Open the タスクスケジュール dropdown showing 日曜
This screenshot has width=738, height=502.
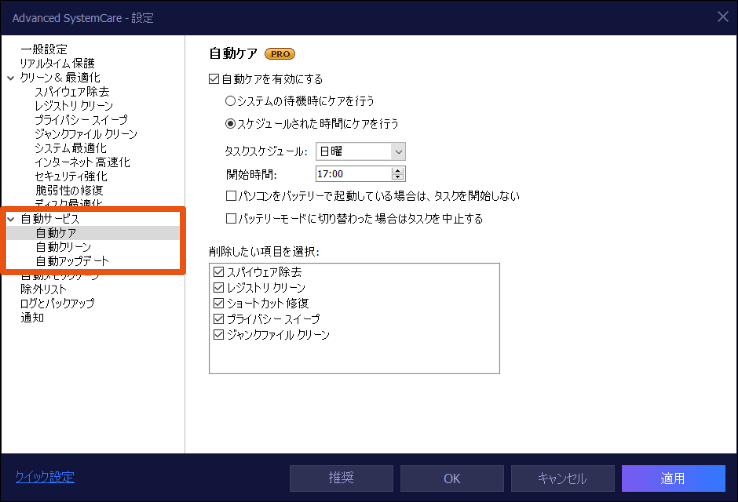(x=361, y=151)
